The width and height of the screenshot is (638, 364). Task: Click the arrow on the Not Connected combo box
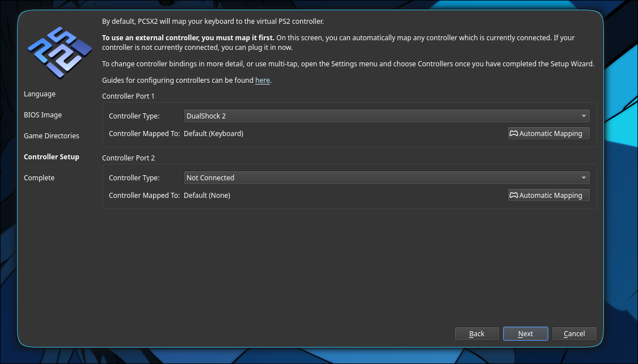[584, 177]
